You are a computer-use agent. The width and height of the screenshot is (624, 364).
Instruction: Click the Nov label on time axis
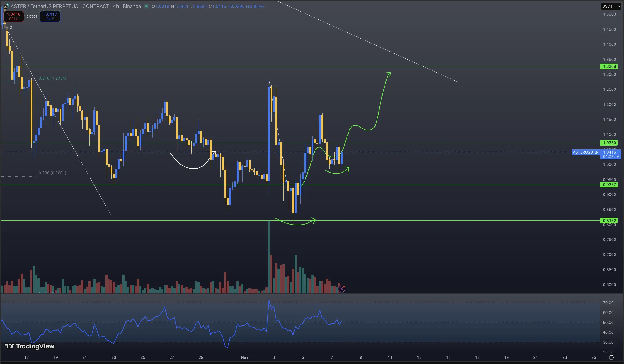[244, 357]
